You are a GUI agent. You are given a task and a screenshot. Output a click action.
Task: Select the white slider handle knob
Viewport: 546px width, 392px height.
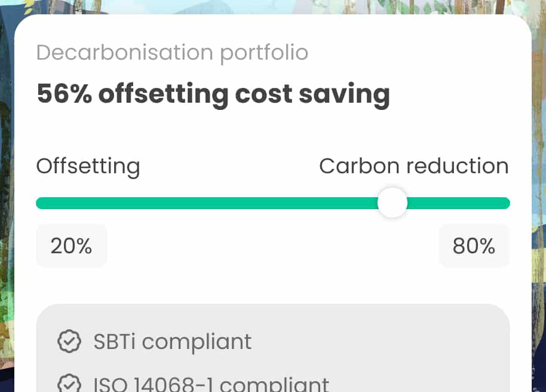click(392, 203)
